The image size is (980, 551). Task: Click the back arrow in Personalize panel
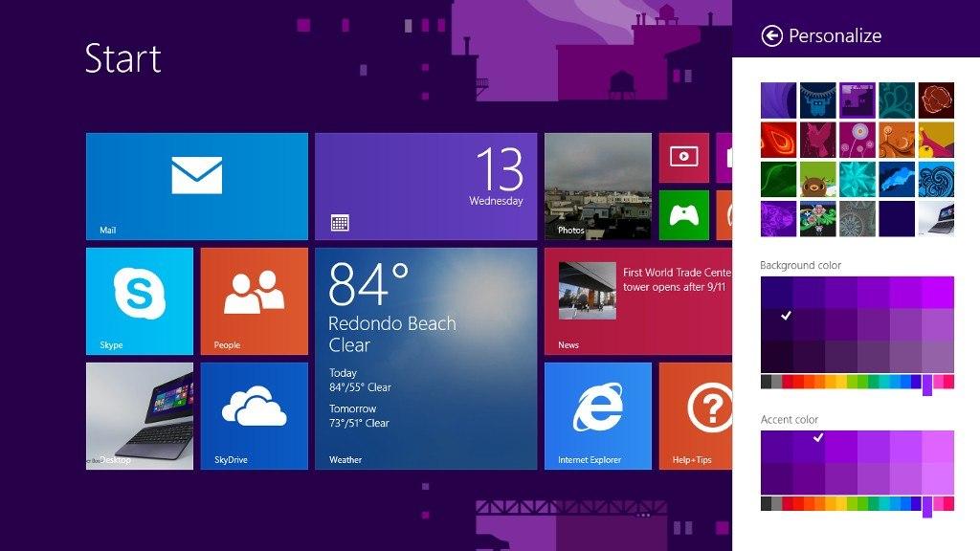point(771,36)
